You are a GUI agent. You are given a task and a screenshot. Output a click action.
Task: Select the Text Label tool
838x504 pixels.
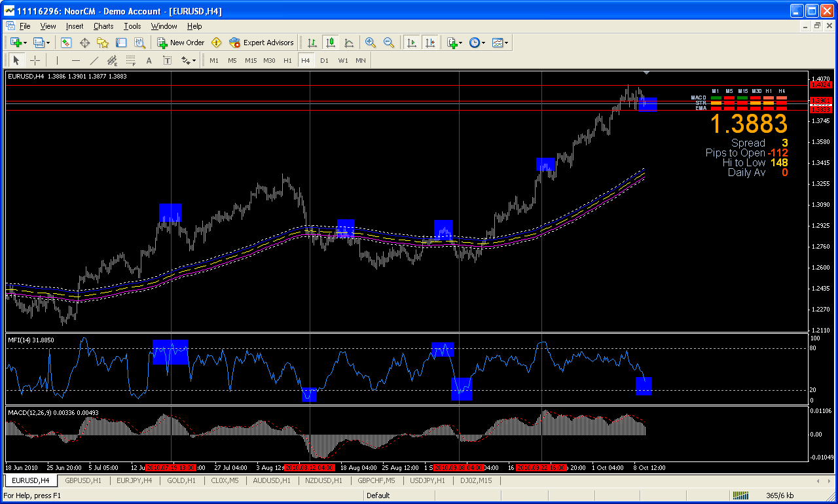pos(167,60)
